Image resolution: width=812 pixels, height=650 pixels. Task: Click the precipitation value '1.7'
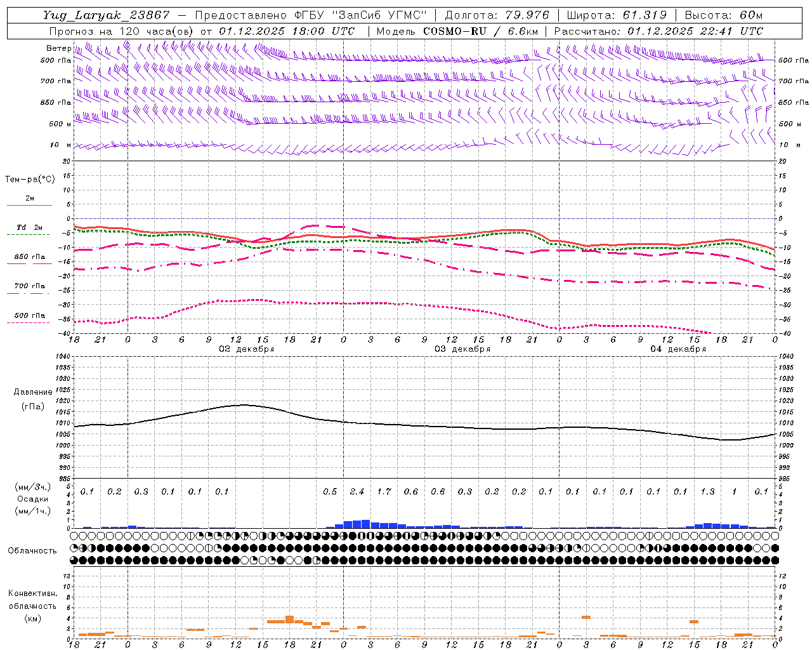(x=384, y=491)
